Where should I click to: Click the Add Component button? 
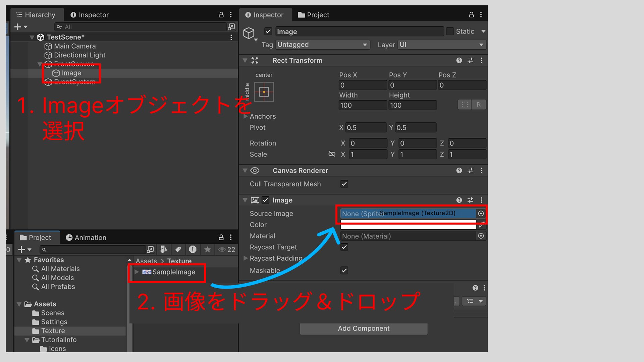(364, 328)
